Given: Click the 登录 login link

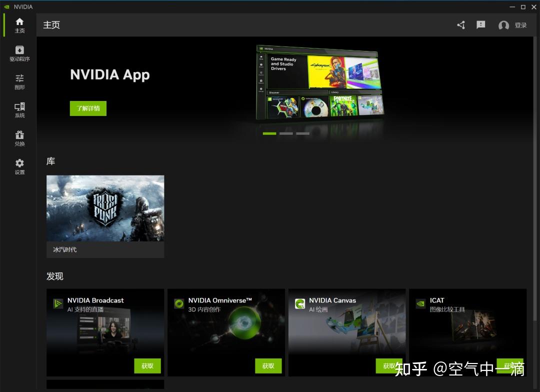Looking at the screenshot, I should (520, 24).
